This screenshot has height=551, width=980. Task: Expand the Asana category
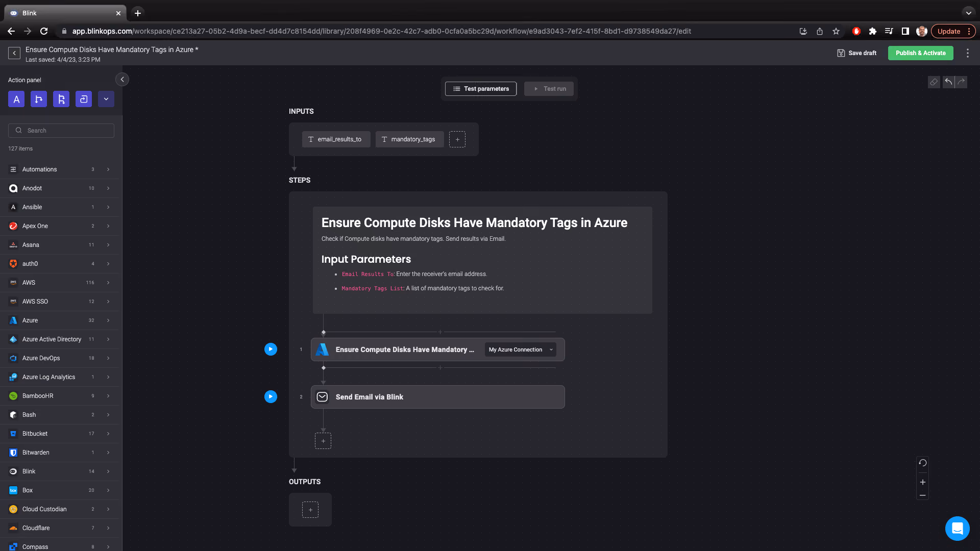click(x=59, y=245)
